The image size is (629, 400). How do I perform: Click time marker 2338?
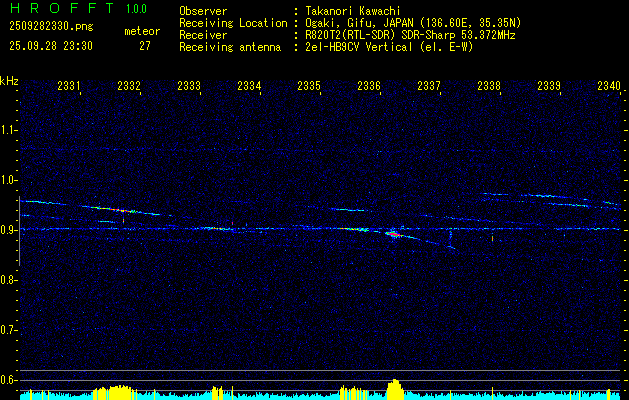489,85
